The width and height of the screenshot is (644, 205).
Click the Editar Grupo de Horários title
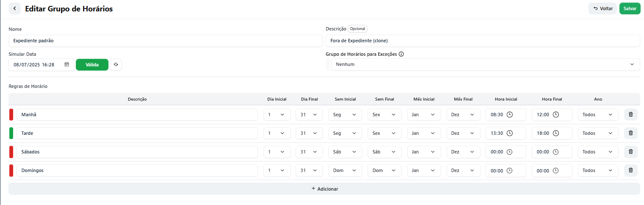(69, 8)
